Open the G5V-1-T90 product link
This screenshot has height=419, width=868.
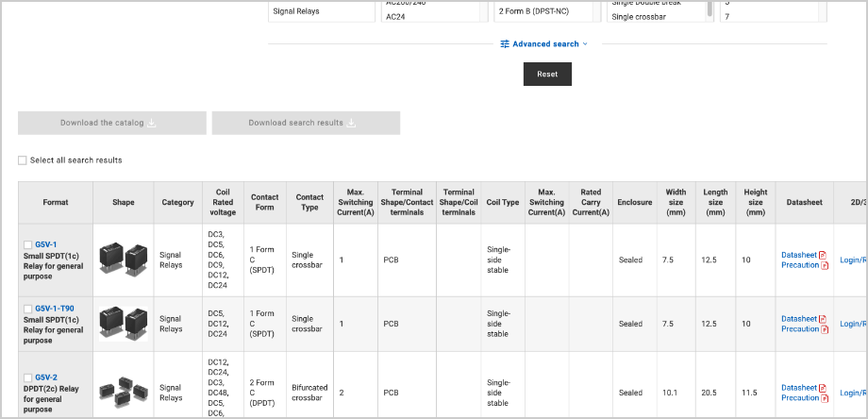point(55,309)
